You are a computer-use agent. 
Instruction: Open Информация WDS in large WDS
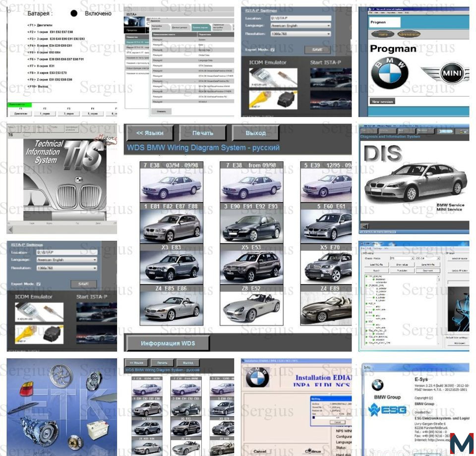pyautogui.click(x=168, y=343)
